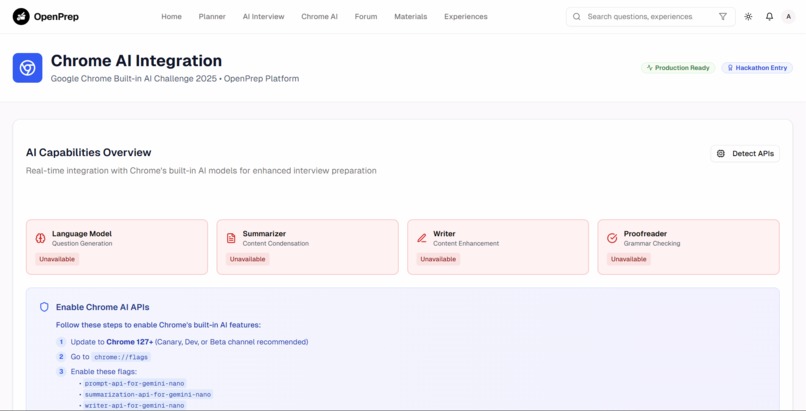The height and width of the screenshot is (411, 806).
Task: Click the Hackathon Entry badge
Action: pos(757,68)
